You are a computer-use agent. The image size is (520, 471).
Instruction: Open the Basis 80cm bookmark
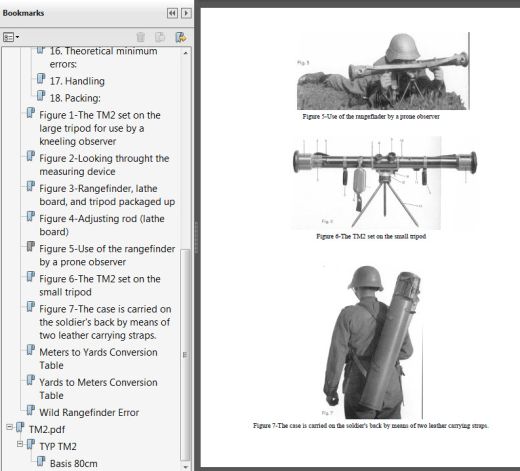[74, 463]
